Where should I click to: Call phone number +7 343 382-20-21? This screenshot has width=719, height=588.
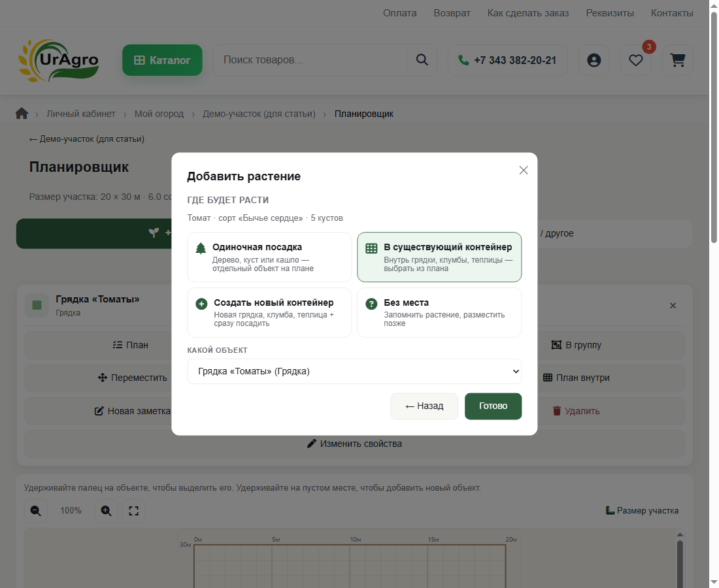[x=507, y=60]
